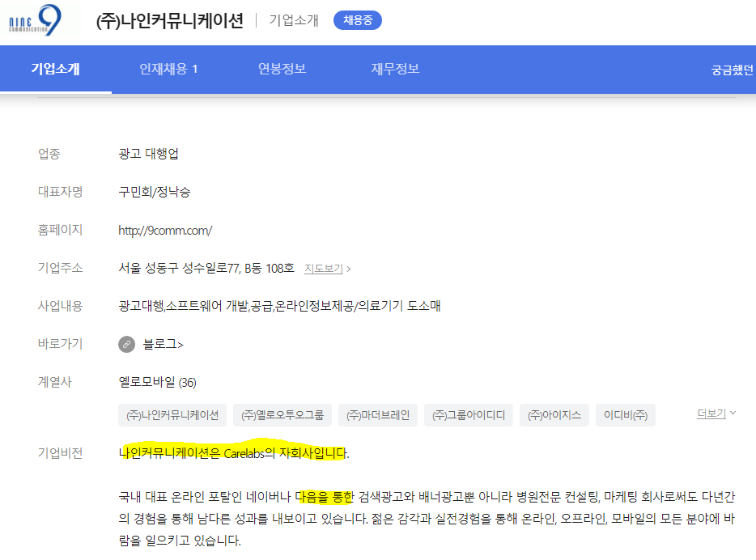Click the 업종 field label
This screenshot has width=756, height=560.
click(x=49, y=154)
